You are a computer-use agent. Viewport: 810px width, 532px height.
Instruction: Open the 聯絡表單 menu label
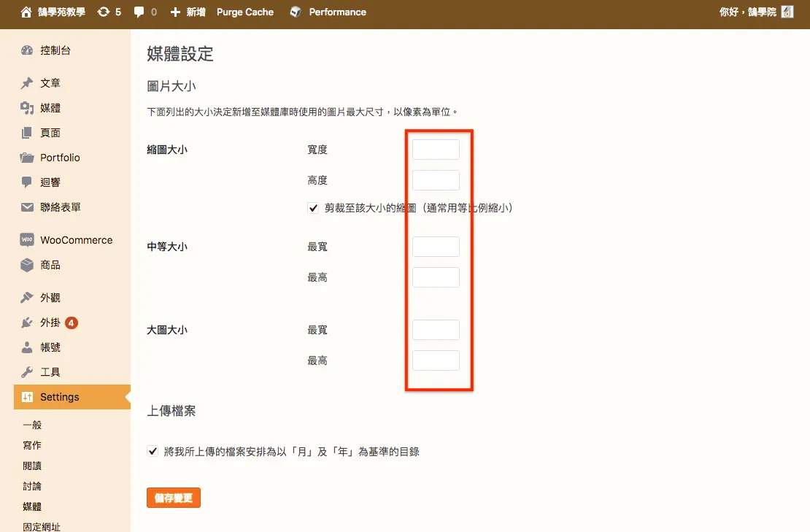pos(61,207)
